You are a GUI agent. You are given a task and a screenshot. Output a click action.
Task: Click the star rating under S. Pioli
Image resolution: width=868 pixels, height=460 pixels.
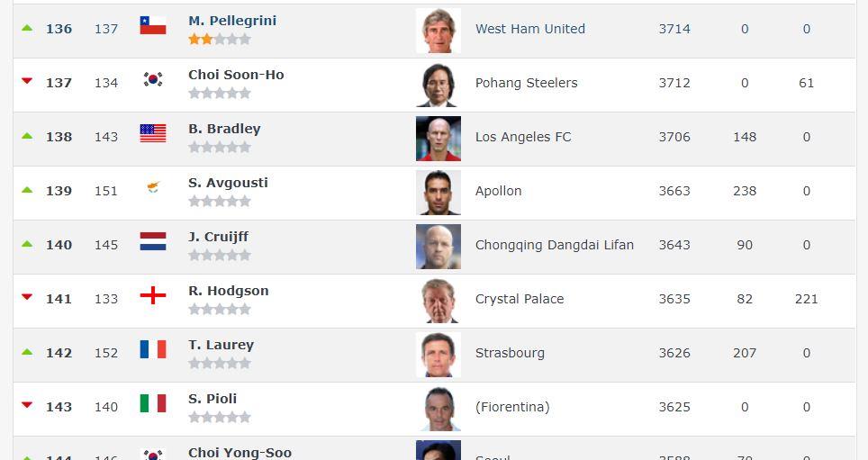tap(219, 418)
